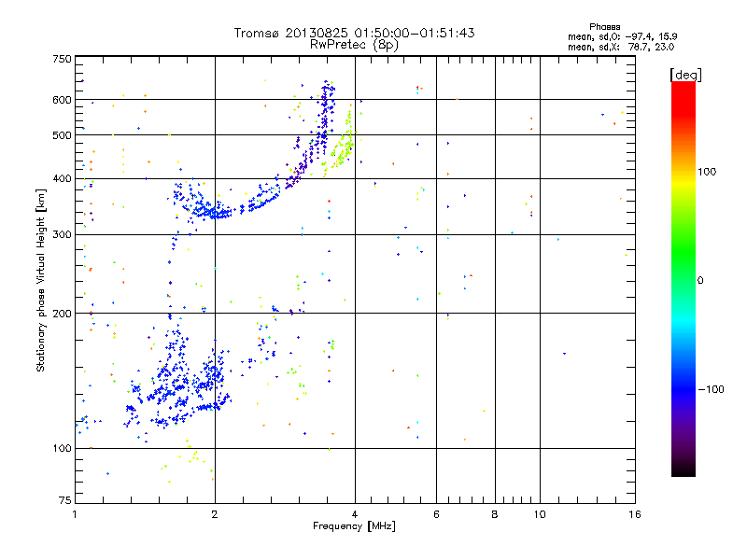Click colorbar tick label '0'
Image resolution: width=747 pixels, height=560 pixels.
tap(700, 281)
